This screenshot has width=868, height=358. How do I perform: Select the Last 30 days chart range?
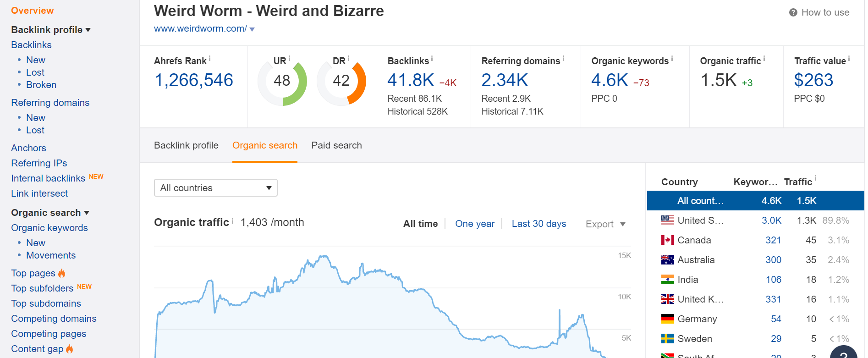tap(539, 224)
